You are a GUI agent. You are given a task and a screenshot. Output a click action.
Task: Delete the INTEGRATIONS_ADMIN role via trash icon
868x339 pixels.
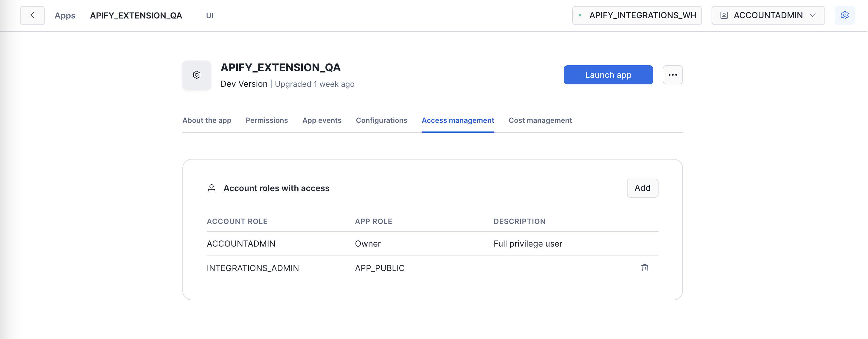645,268
